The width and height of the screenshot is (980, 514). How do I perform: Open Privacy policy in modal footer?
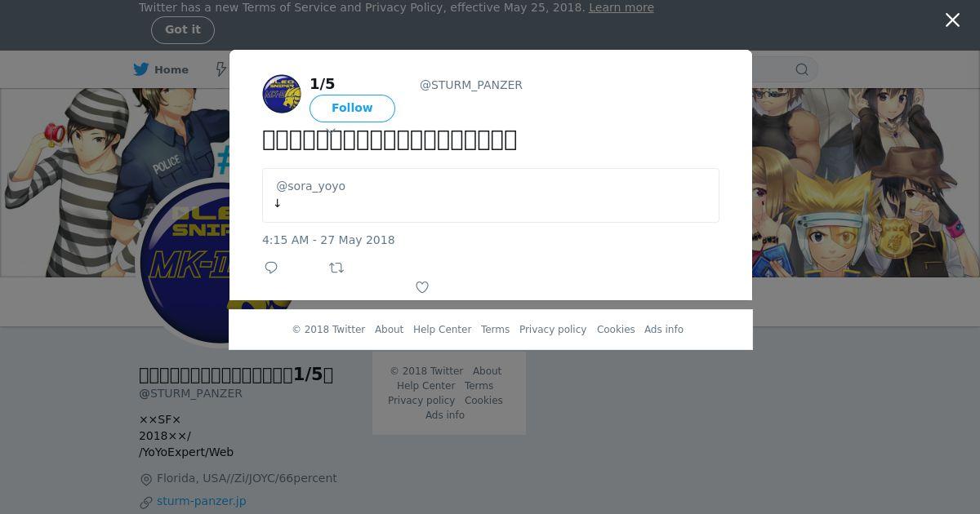pos(553,330)
